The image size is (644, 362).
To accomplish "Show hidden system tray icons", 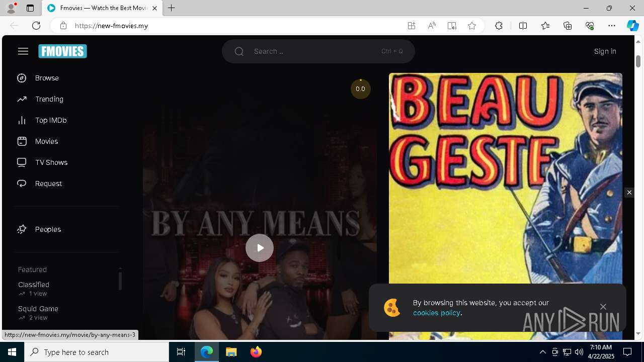I will pyautogui.click(x=542, y=352).
